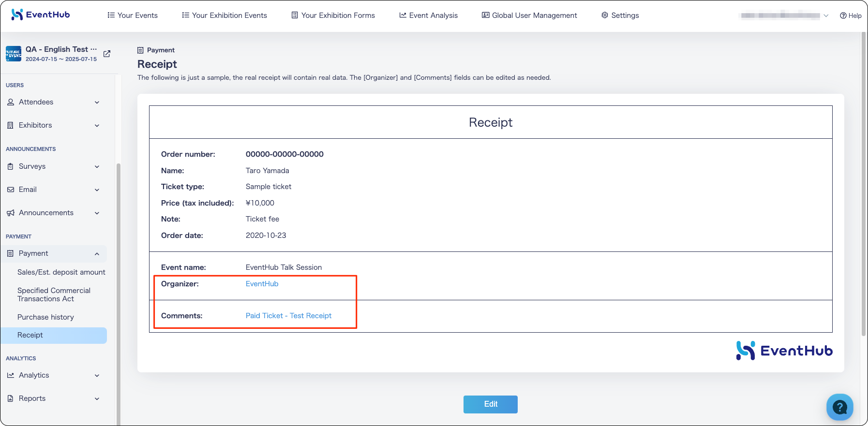Click the QA English Test event thumbnail
The height and width of the screenshot is (426, 868).
click(14, 54)
